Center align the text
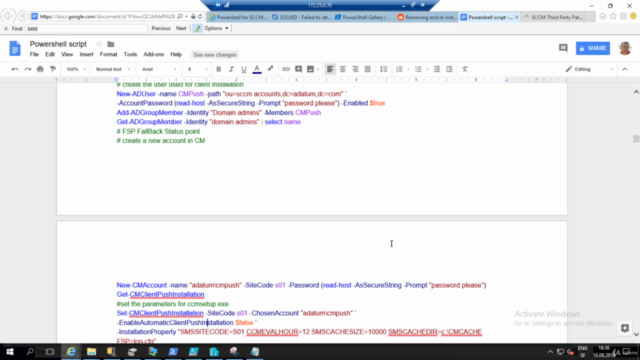Screen dimensions: 640x360 pos(342,69)
